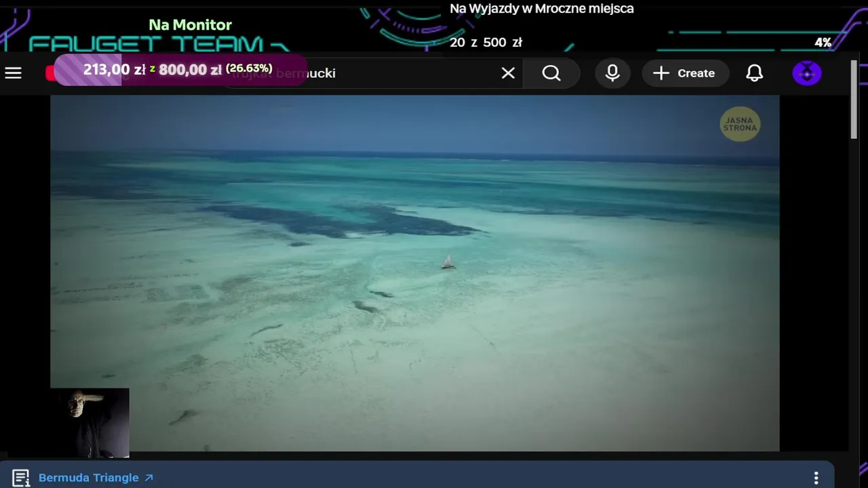
Task: Click the magnifier search button
Action: pyautogui.click(x=551, y=73)
